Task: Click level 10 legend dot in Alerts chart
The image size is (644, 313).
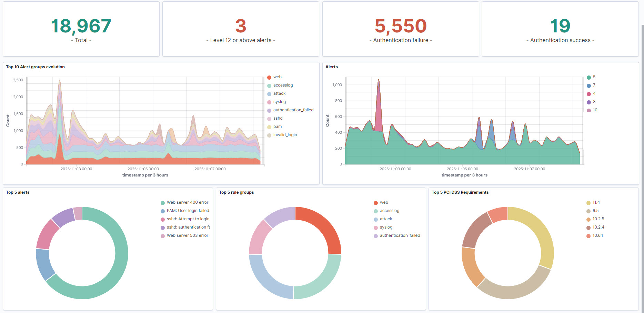Action: [x=589, y=110]
